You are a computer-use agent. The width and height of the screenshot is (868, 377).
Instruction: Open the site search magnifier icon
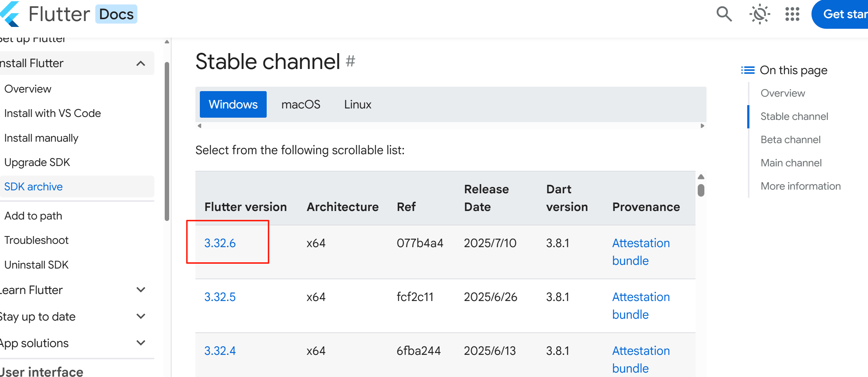pyautogui.click(x=724, y=14)
